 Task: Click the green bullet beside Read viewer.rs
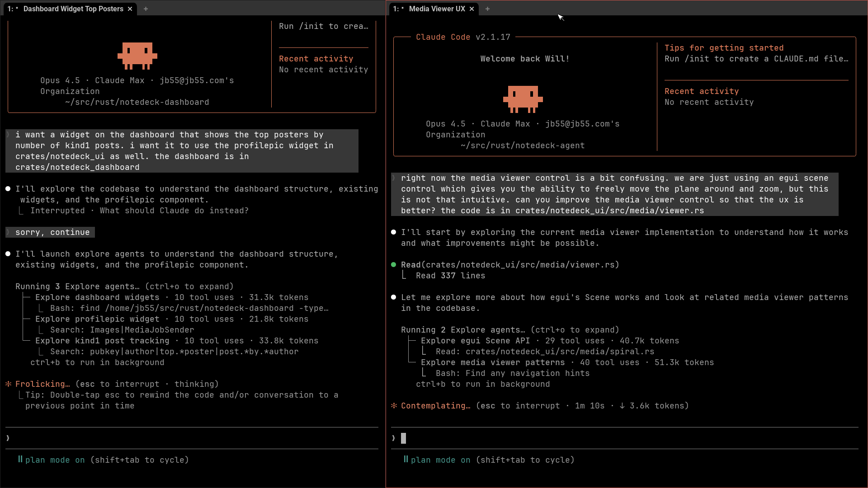coord(393,265)
